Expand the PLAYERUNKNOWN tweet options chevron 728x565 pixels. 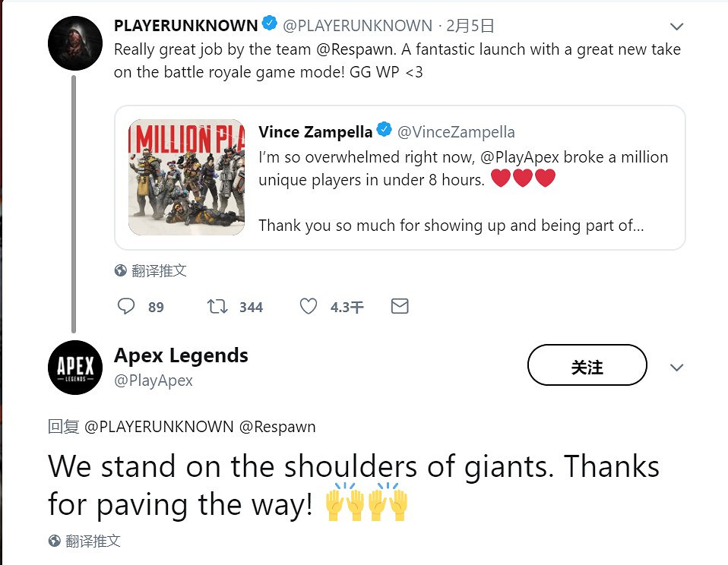click(x=676, y=27)
